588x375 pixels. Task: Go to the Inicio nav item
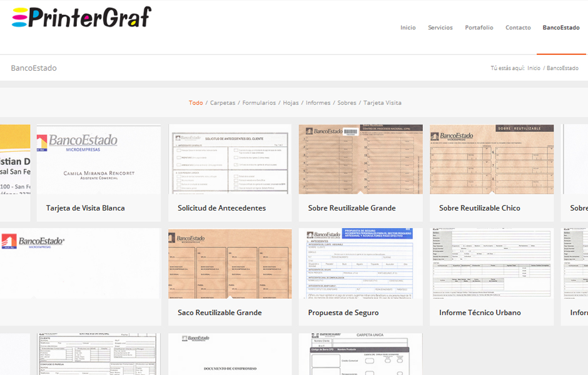408,27
